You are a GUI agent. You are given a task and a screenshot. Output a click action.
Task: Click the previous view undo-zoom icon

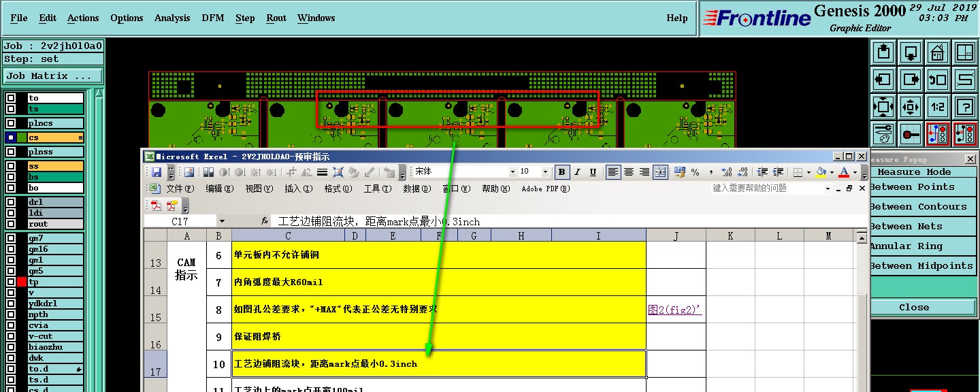point(938,79)
